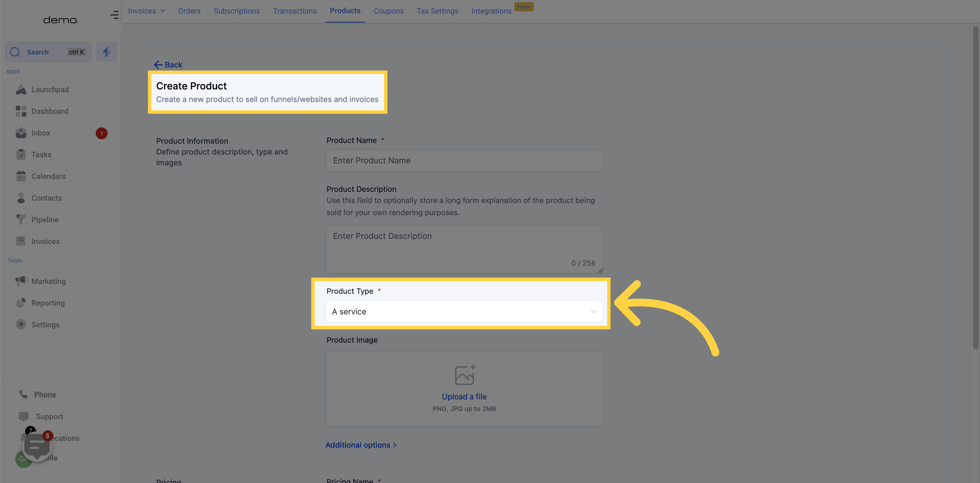The width and height of the screenshot is (980, 483).
Task: Click the Calendars icon
Action: pyautogui.click(x=21, y=176)
